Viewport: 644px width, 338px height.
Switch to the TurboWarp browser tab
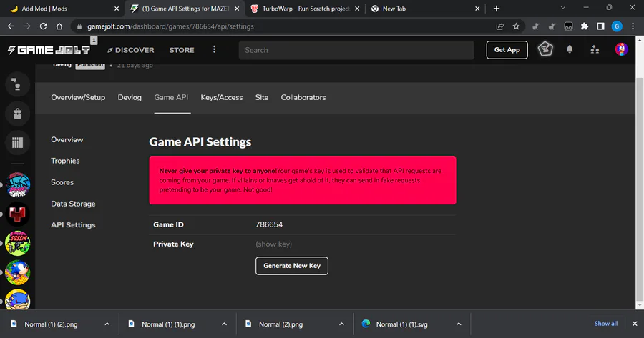point(306,9)
